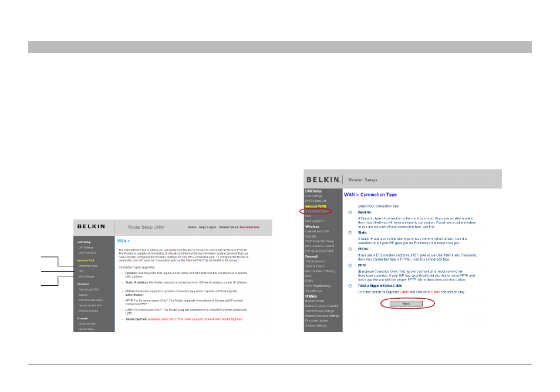Open MAC Address Control in Router Setup window
The image size is (560, 392).
[320, 246]
